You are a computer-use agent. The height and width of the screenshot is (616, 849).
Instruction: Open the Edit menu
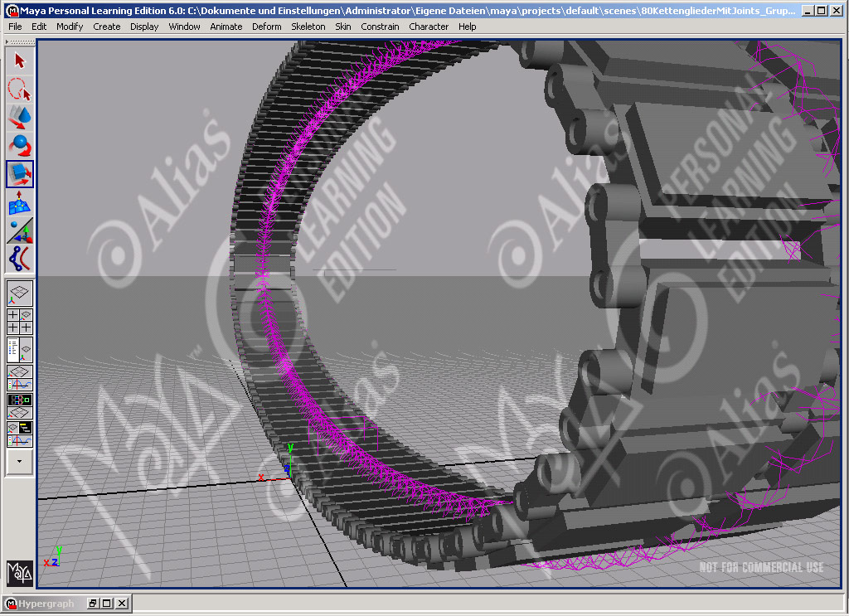(39, 27)
